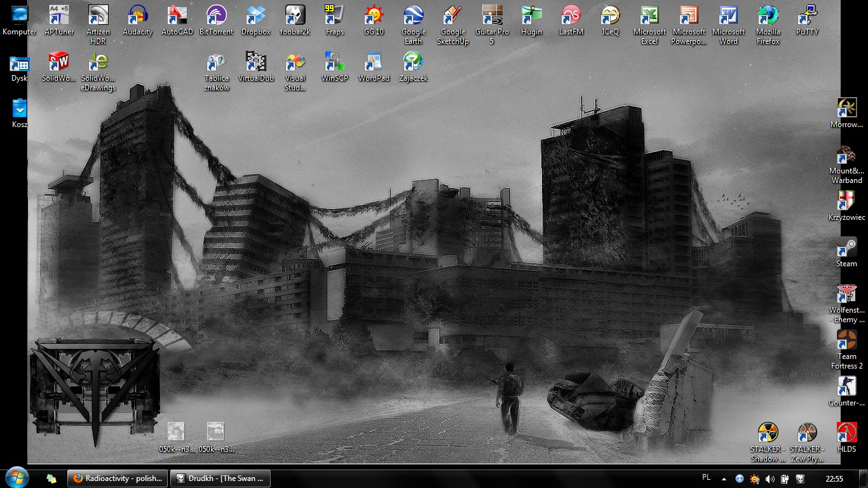Switch to the Drudkh foobar taskbar window
Image resolution: width=868 pixels, height=488 pixels.
coord(221,478)
